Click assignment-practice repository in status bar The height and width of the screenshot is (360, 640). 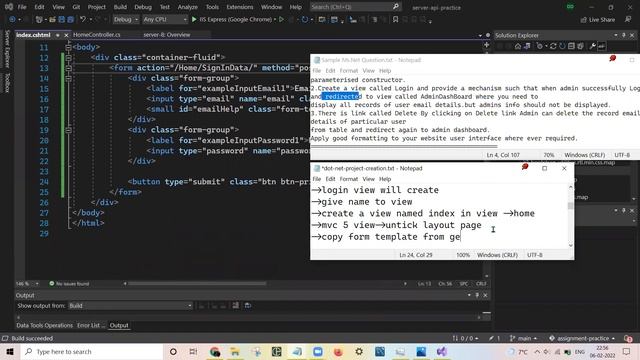tap(582, 338)
